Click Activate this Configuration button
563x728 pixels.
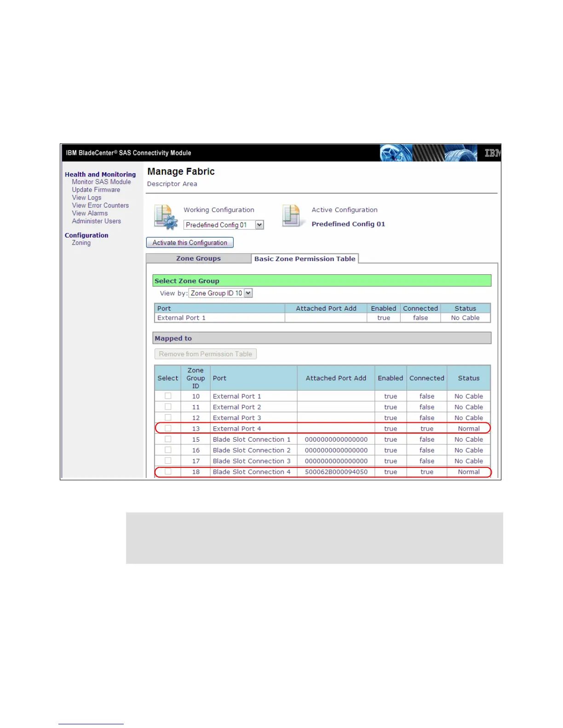pyautogui.click(x=190, y=243)
